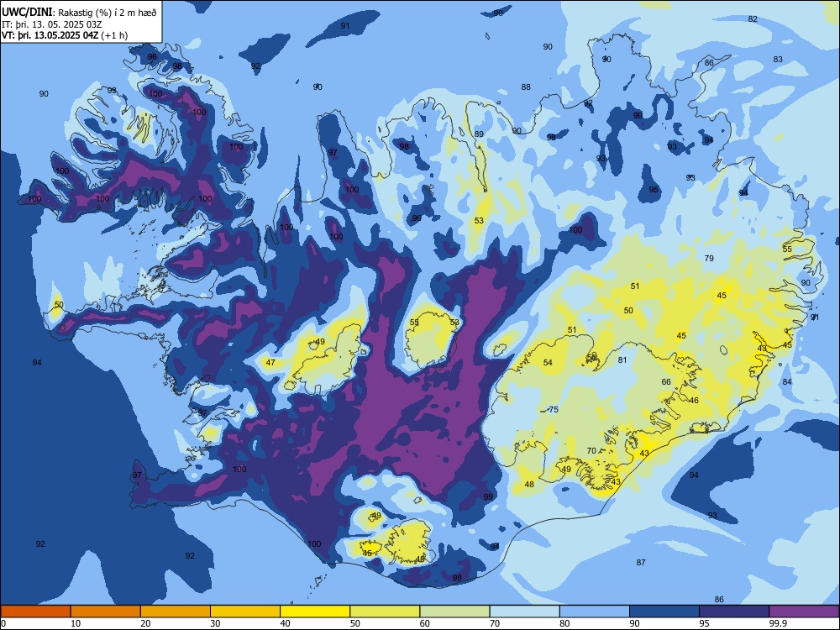840x630 pixels.
Task: Click the '75' humidity value on map
Action: pyautogui.click(x=554, y=409)
